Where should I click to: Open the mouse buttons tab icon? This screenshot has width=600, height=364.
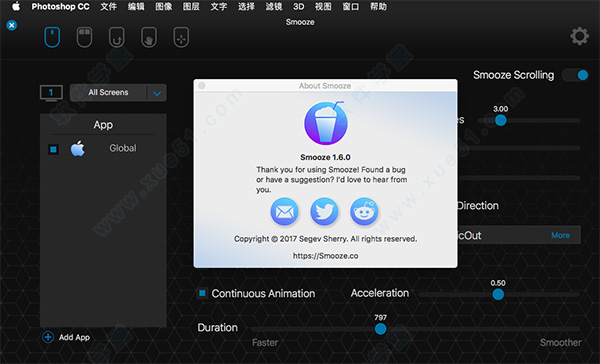pos(84,37)
